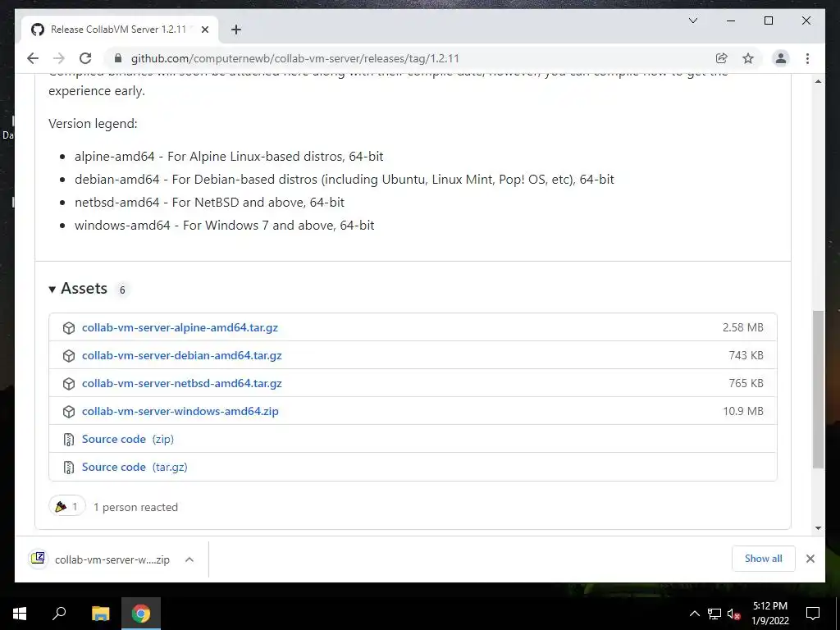The image size is (840, 630).
Task: Click Chrome icon in the taskbar
Action: tap(141, 614)
